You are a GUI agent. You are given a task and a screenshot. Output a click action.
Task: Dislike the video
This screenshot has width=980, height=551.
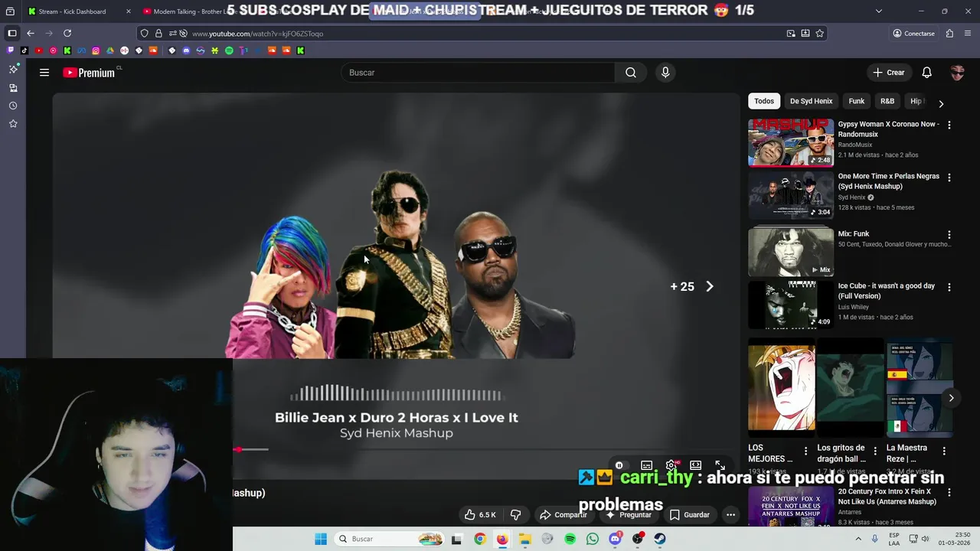[x=515, y=515]
